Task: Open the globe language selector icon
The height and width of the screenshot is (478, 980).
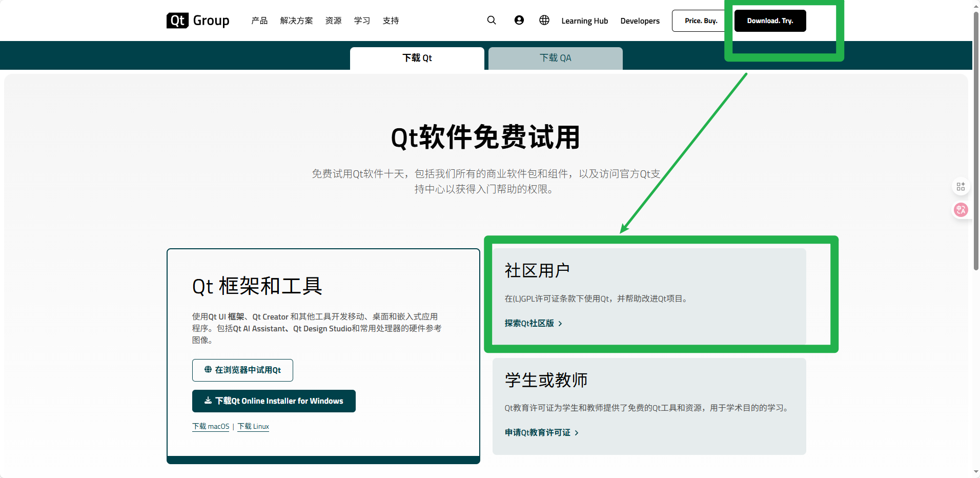Action: click(x=544, y=20)
